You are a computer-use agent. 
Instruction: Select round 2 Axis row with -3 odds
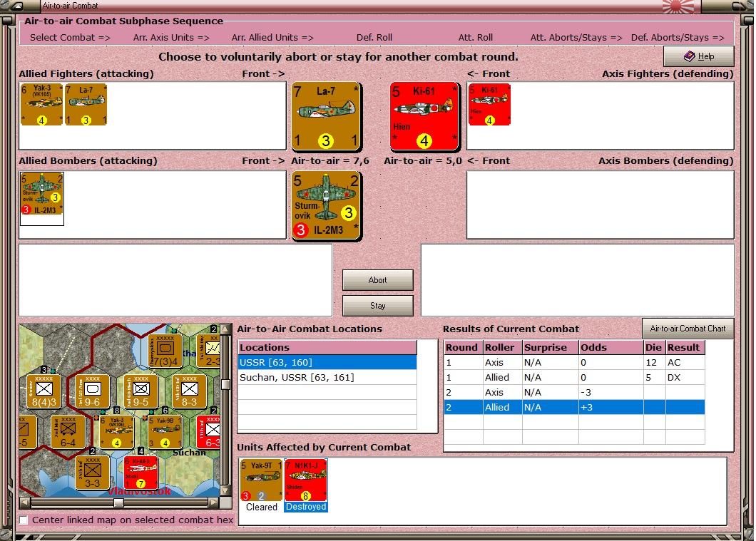tap(574, 392)
